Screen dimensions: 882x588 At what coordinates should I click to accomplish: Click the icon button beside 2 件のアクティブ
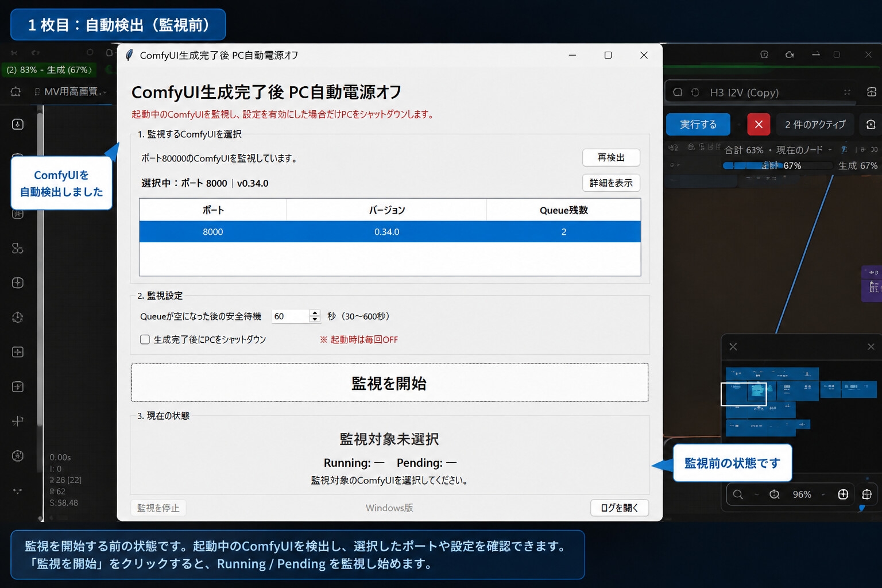click(871, 124)
